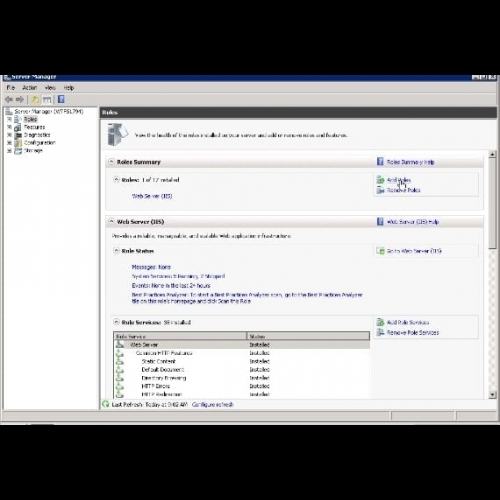Image resolution: width=500 pixels, height=500 pixels.
Task: Click the Back arrow toolbar icon
Action: coord(9,99)
